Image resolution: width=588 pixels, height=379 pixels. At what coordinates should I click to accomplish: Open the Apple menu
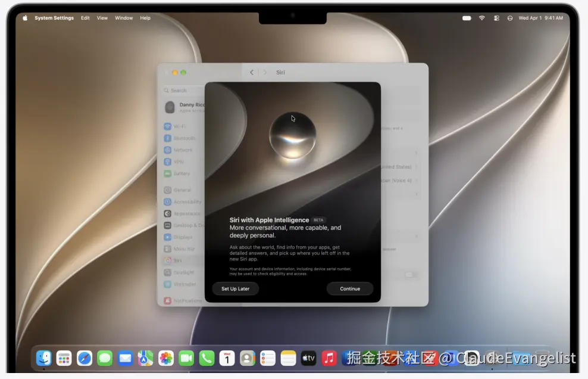pyautogui.click(x=25, y=18)
